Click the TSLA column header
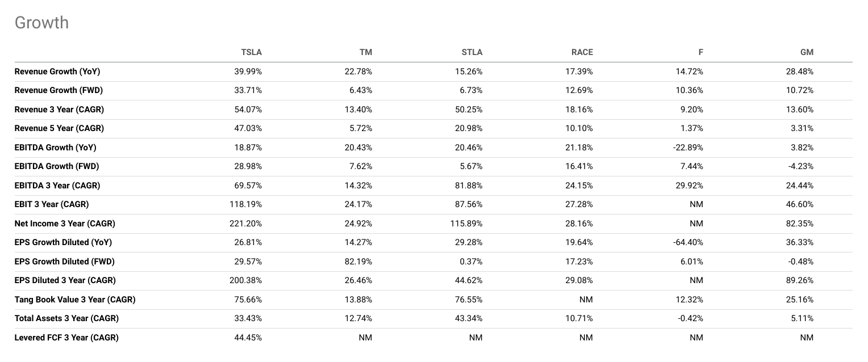This screenshot has height=362, width=868. coord(251,52)
